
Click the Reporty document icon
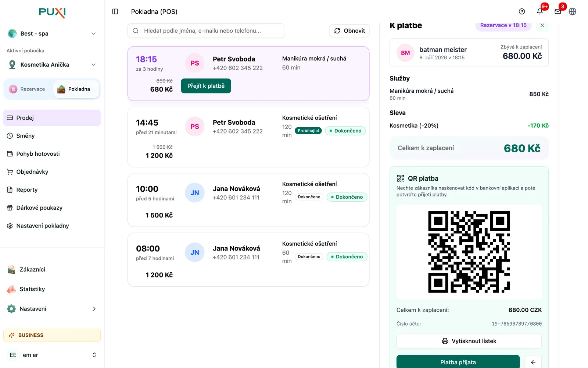10,190
